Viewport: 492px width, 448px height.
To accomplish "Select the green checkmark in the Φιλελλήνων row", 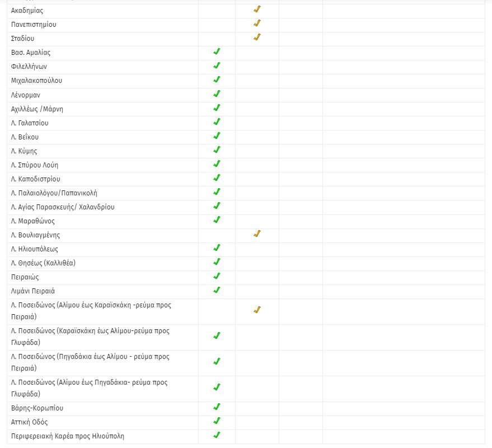I will point(217,66).
